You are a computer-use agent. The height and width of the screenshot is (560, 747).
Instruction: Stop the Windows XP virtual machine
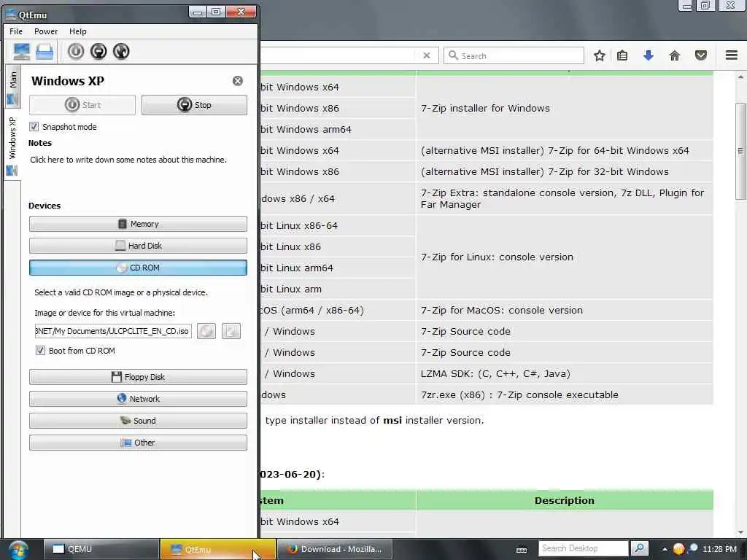194,105
